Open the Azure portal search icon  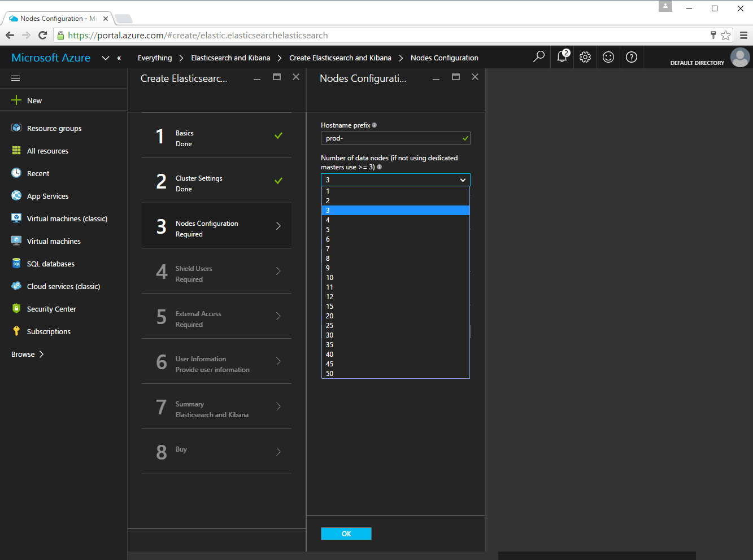[x=539, y=56]
